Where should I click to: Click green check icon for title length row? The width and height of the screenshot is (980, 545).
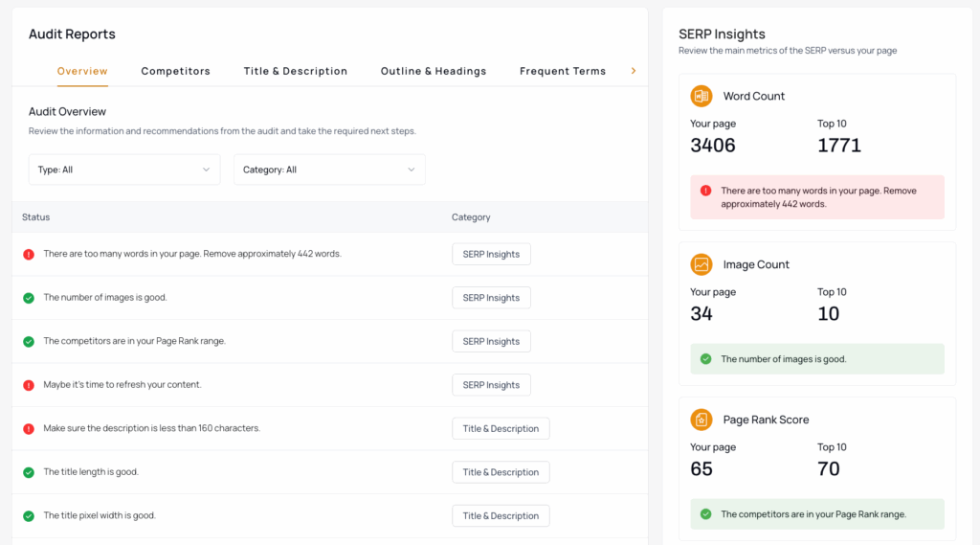[x=29, y=472]
